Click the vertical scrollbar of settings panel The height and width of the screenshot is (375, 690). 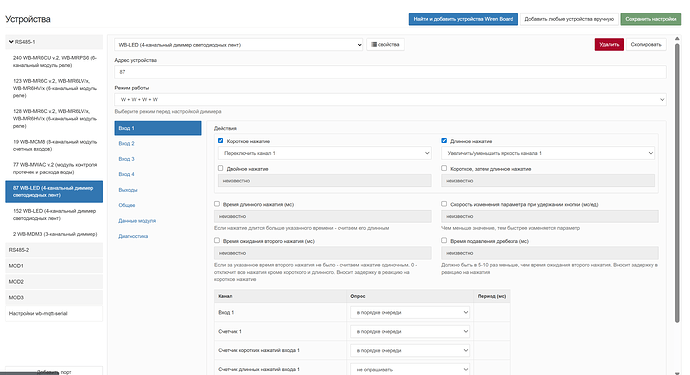click(x=678, y=183)
